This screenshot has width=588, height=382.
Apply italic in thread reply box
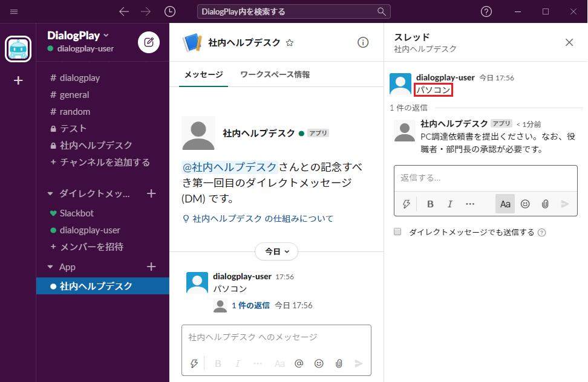[x=450, y=204]
